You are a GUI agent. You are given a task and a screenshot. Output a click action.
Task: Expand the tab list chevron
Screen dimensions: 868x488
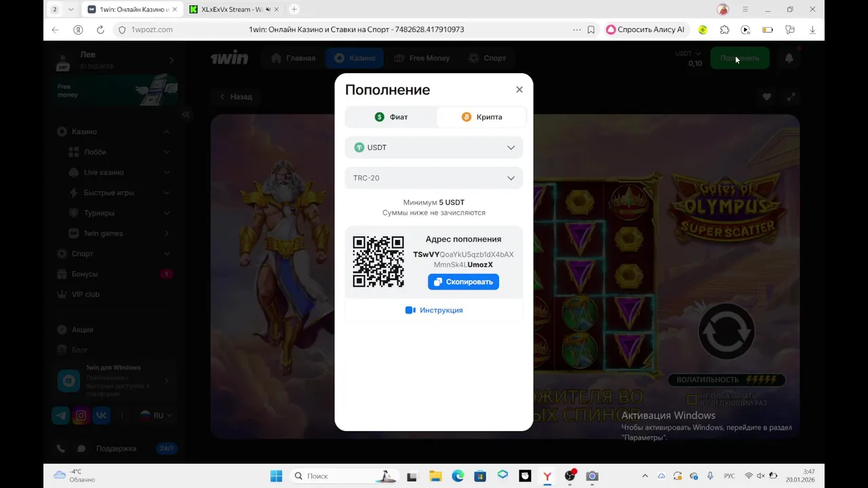pos(71,9)
